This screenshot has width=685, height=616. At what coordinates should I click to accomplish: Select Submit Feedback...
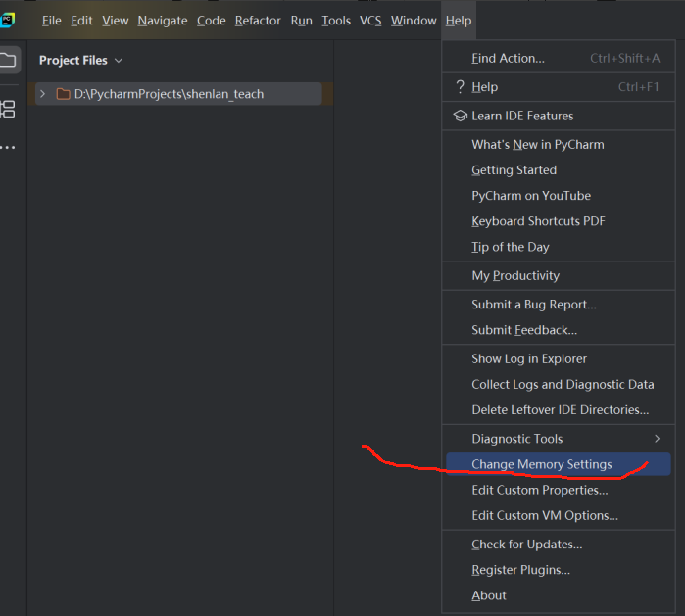click(x=559, y=330)
